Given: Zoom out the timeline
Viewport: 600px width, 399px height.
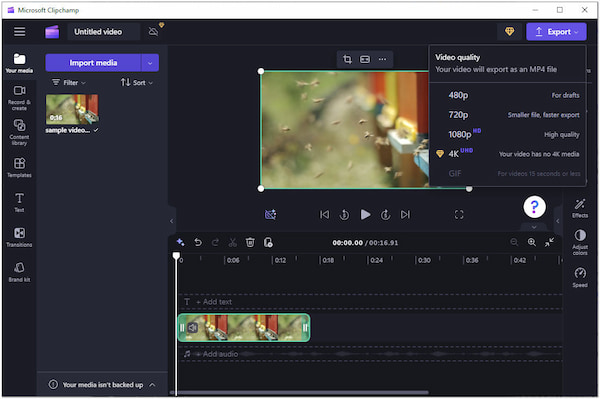Looking at the screenshot, I should click(514, 242).
